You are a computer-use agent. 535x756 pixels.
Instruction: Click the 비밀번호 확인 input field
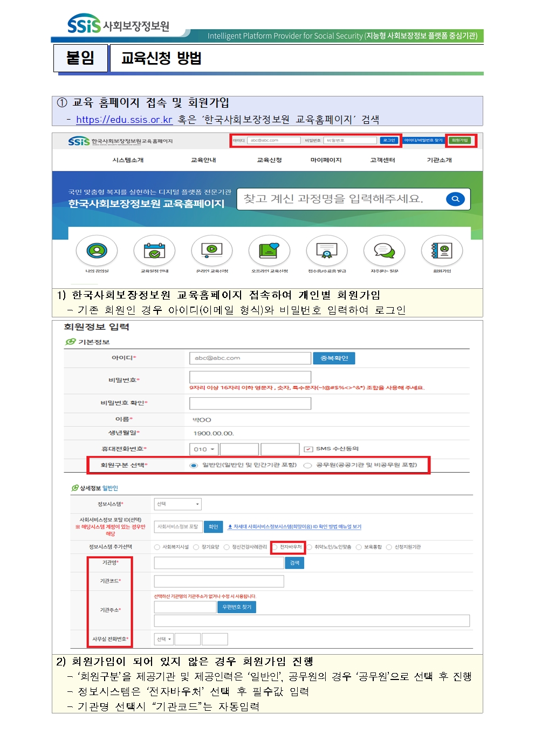[x=250, y=403]
